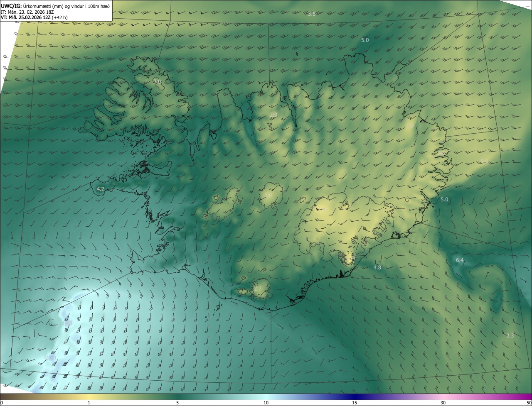
Task: Click the "UWC/IG: Úrkomumætti (mm)" title line
Action: click(x=55, y=5)
